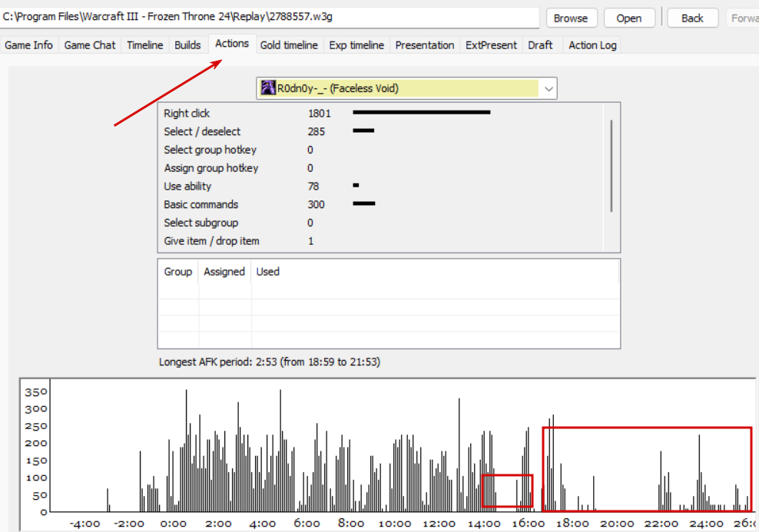Switch to Gold timeline tab
759x532 pixels.
coord(289,45)
